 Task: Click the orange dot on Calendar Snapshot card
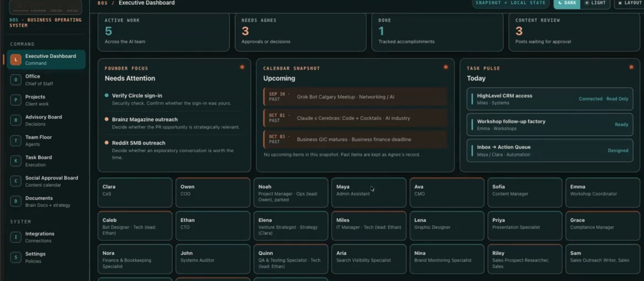click(445, 67)
